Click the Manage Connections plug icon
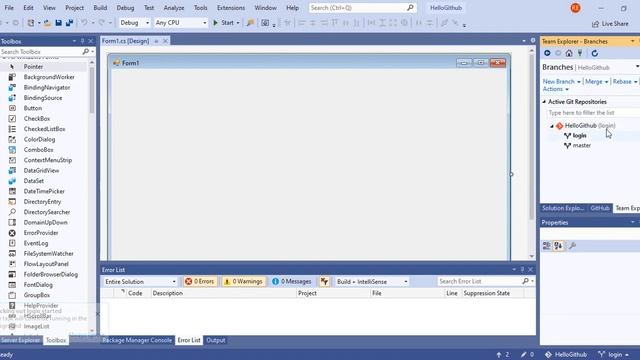 tap(580, 53)
